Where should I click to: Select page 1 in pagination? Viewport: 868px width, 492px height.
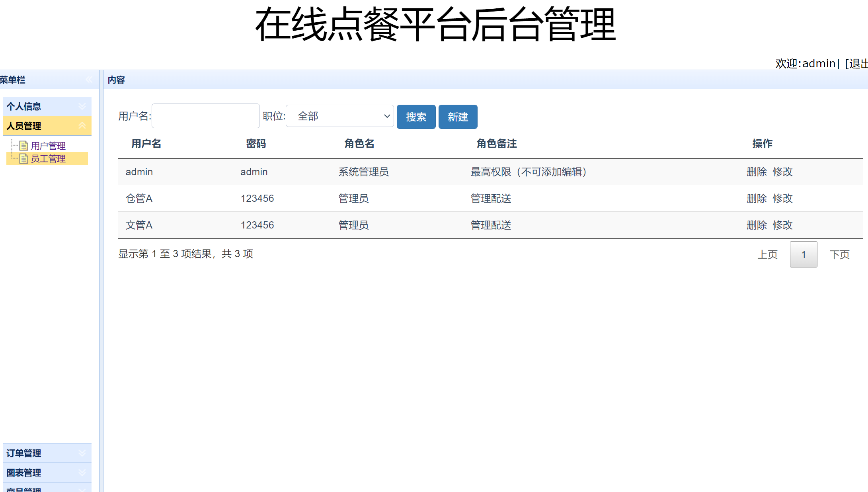[x=804, y=254]
